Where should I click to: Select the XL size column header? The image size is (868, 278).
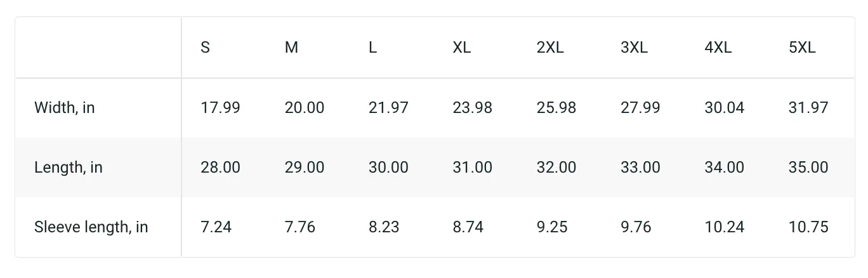[x=462, y=48]
